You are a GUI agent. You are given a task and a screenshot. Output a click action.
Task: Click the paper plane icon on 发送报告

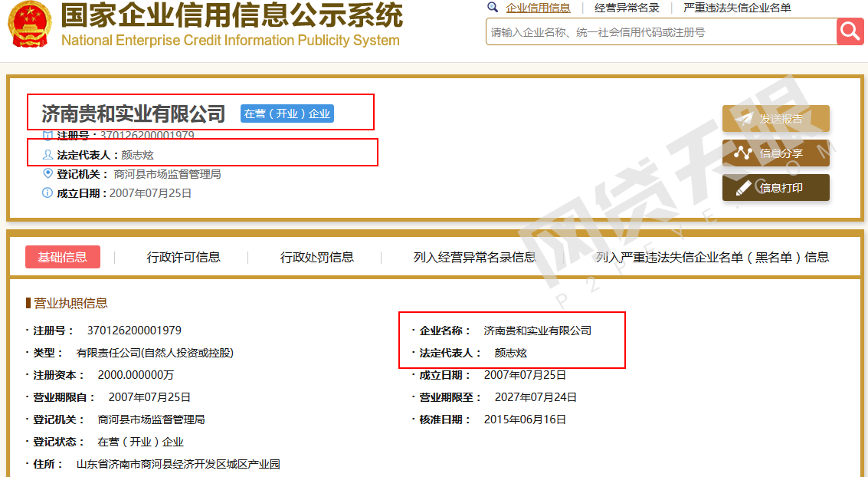coord(743,119)
